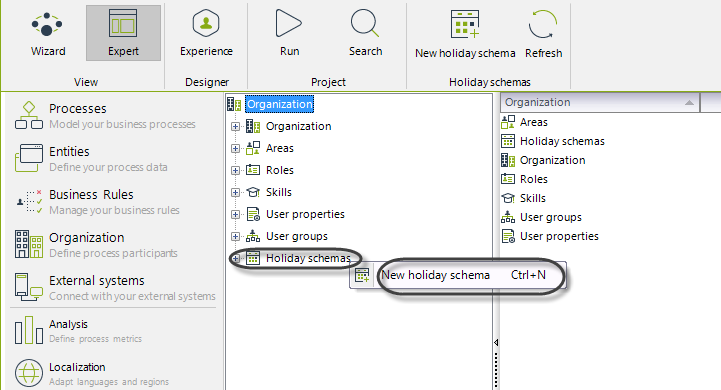Select Holiday schemas node in tree
The width and height of the screenshot is (721, 390).
coord(308,258)
